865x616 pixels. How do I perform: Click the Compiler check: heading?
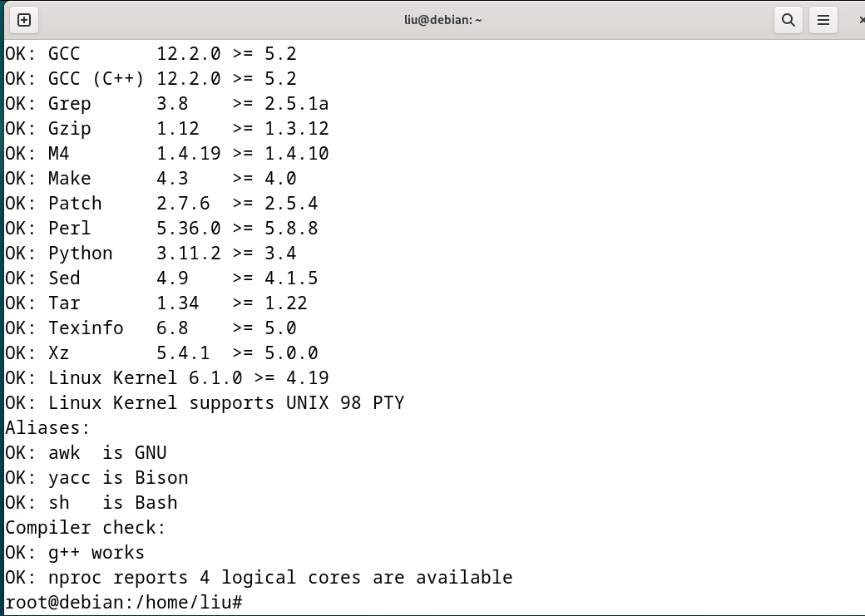pos(86,527)
